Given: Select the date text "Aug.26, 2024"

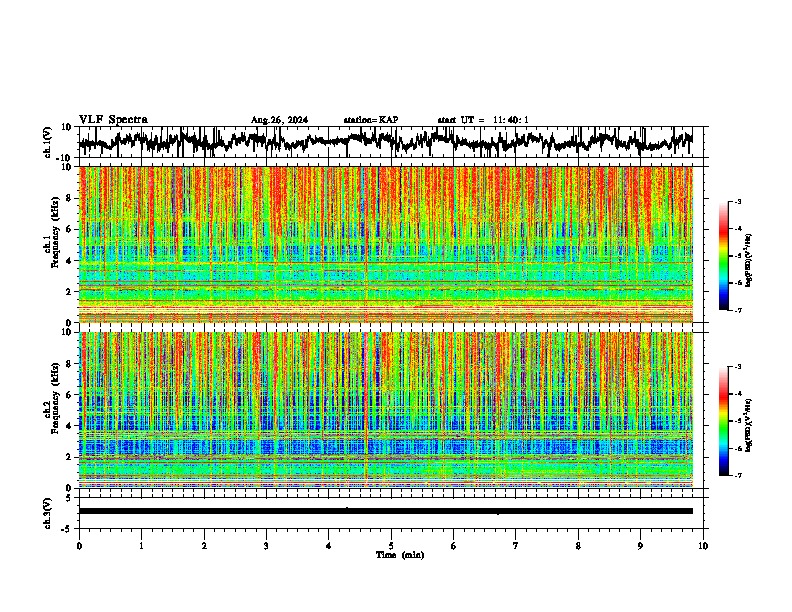Looking at the screenshot, I should (279, 120).
